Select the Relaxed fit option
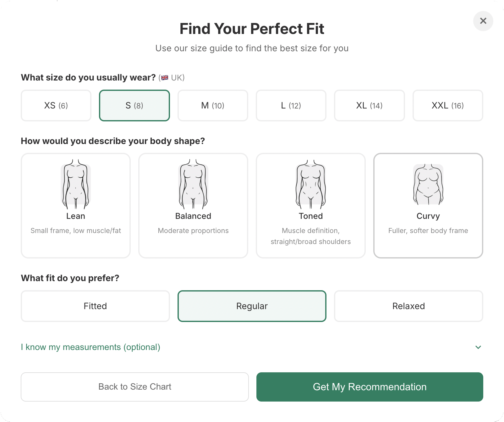Viewport: 504px width, 422px height. (x=408, y=306)
